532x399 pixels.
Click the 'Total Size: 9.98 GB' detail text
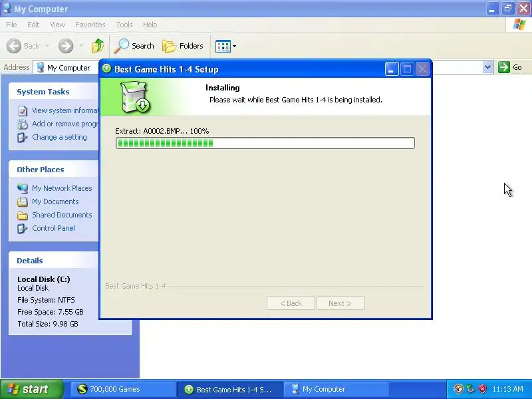48,324
